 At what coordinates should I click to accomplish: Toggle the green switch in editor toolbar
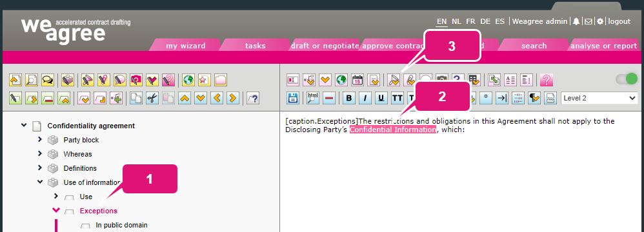pos(627,79)
